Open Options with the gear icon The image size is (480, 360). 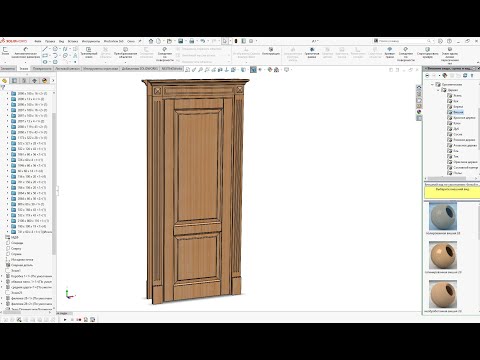pyautogui.click(x=251, y=41)
